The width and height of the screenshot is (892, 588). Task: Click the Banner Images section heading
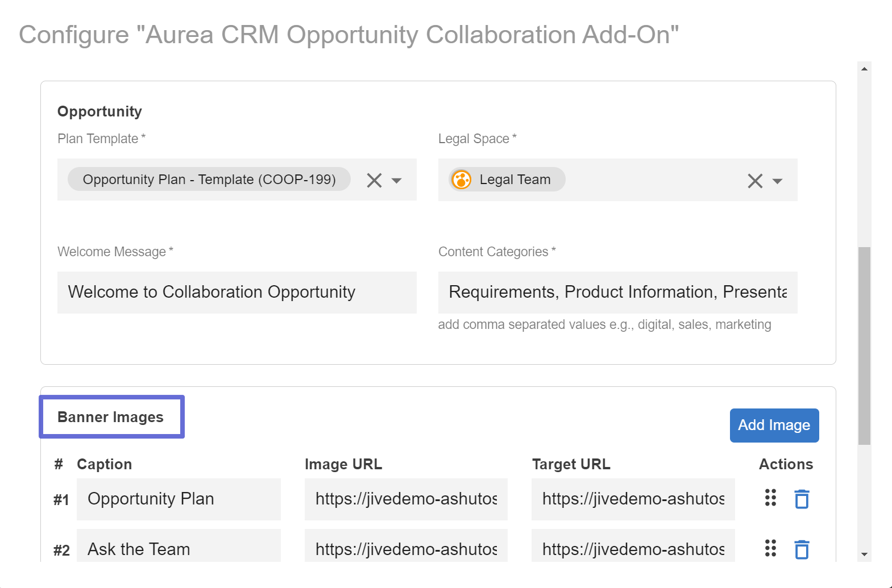pyautogui.click(x=110, y=417)
